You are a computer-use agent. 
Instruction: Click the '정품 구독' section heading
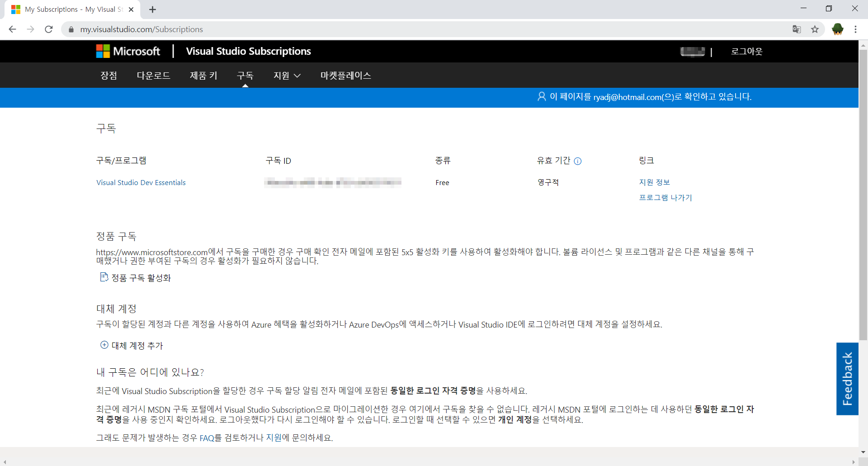116,236
